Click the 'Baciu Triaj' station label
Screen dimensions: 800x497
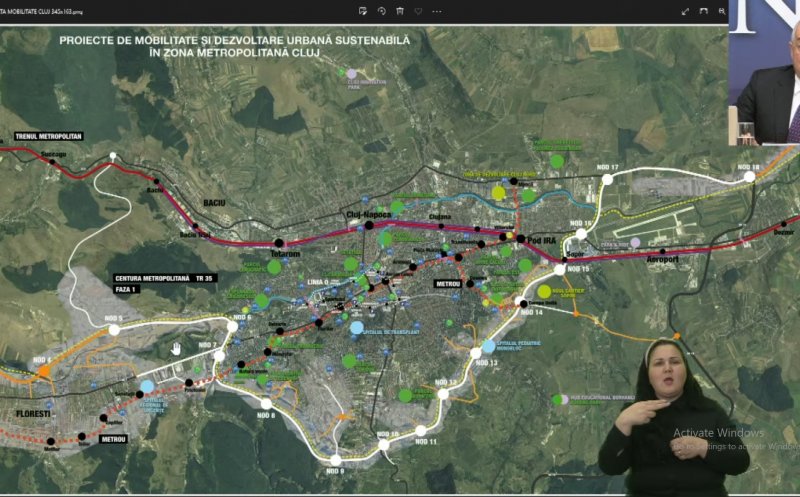click(x=195, y=235)
